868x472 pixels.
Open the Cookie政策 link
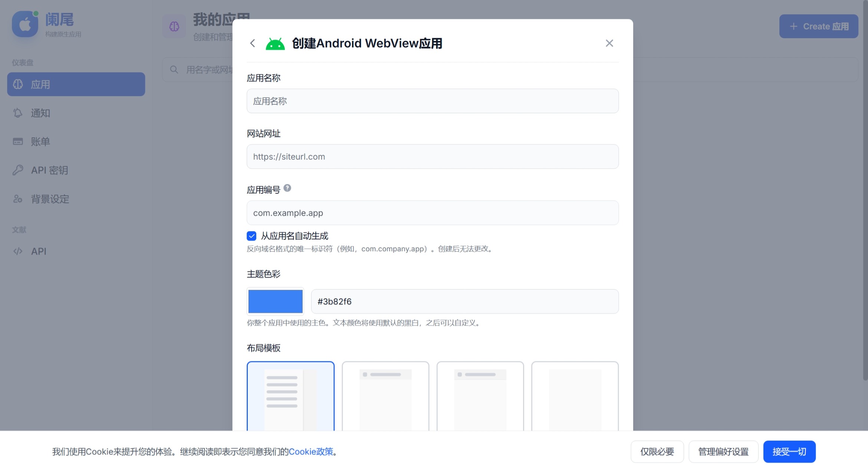[312, 452]
